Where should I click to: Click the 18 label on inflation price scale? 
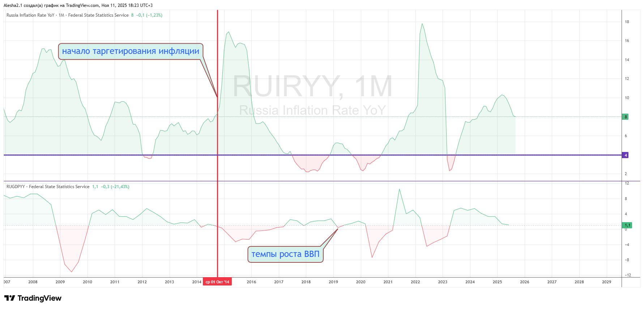coord(627,22)
